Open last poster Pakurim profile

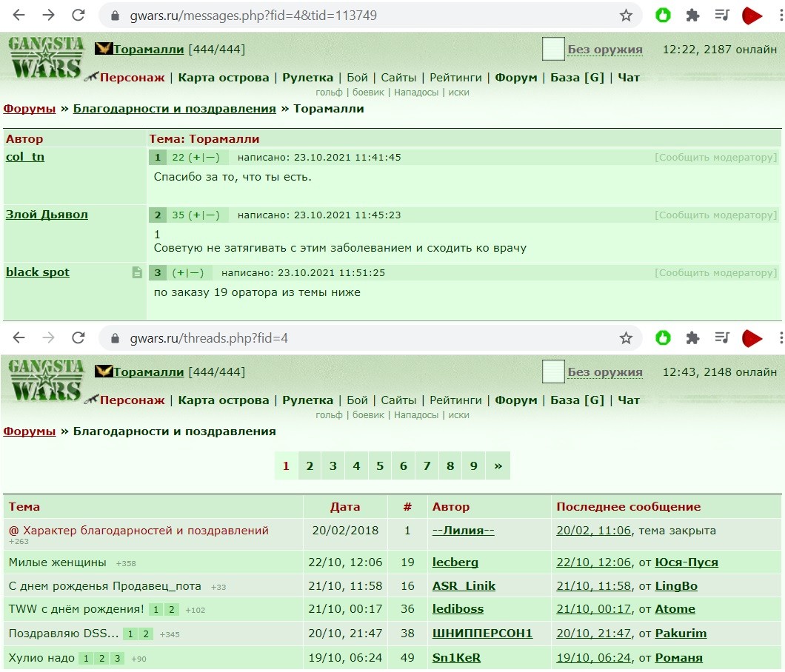coord(681,634)
